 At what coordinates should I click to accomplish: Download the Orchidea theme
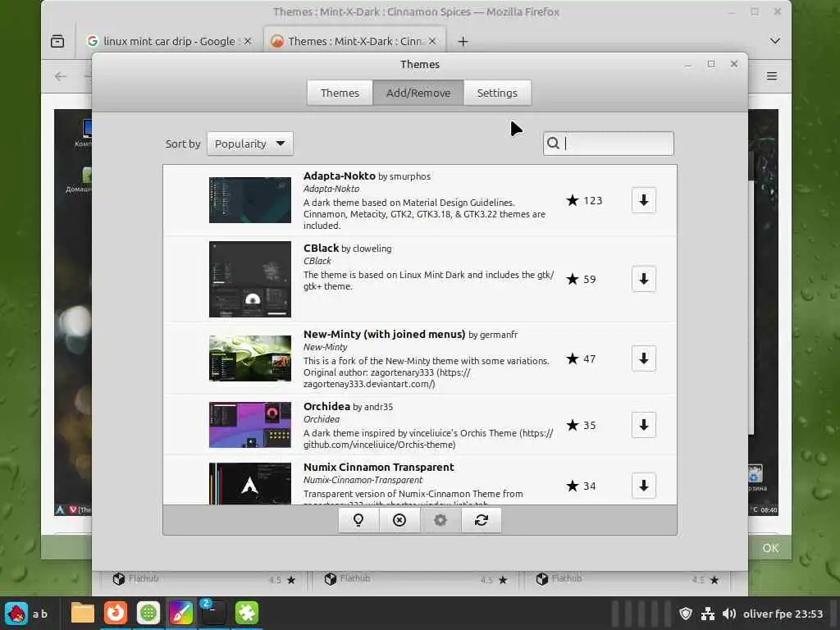pos(643,425)
